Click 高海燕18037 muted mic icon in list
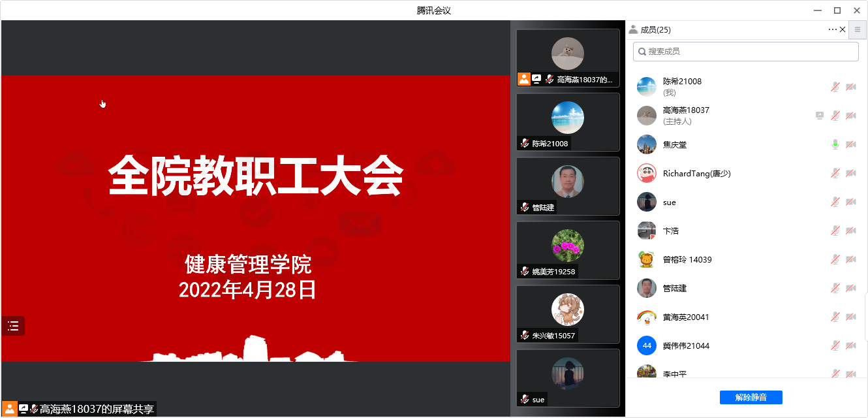Screen dimensions: 868x418 tap(835, 116)
